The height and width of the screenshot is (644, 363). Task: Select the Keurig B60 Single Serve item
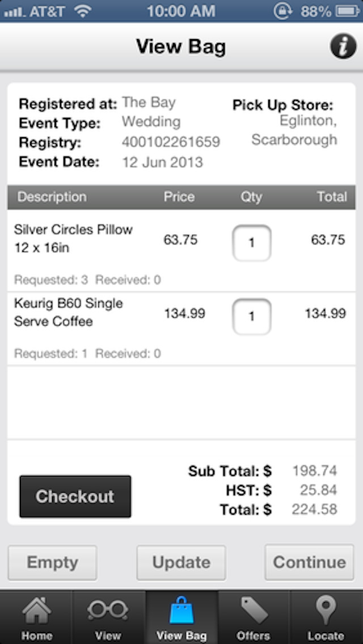(x=69, y=312)
